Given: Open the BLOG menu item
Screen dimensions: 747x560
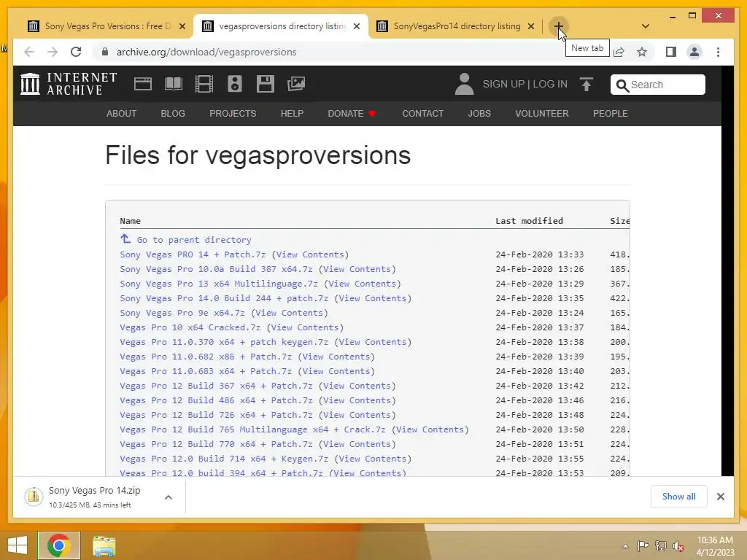Looking at the screenshot, I should coord(173,113).
